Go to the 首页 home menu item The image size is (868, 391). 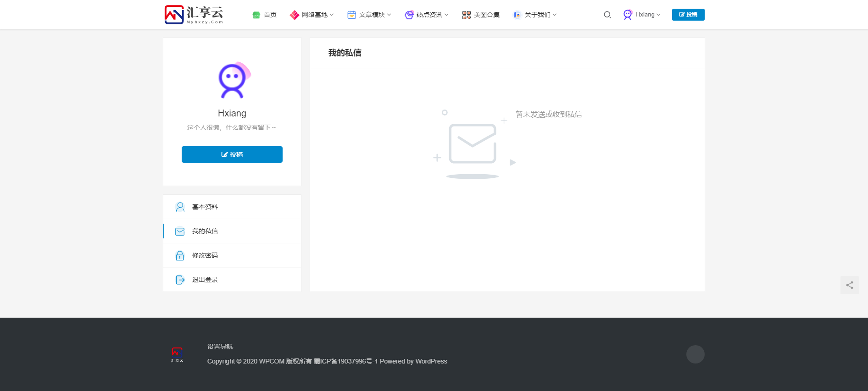(x=265, y=15)
